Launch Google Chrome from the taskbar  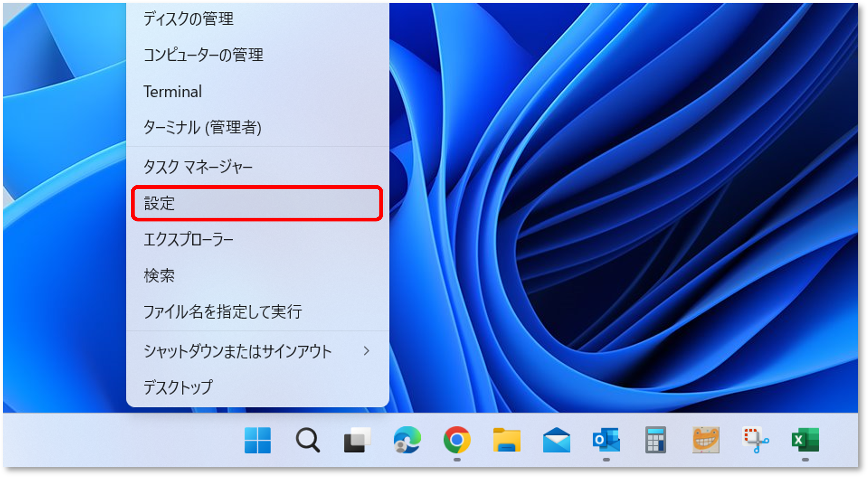click(457, 440)
